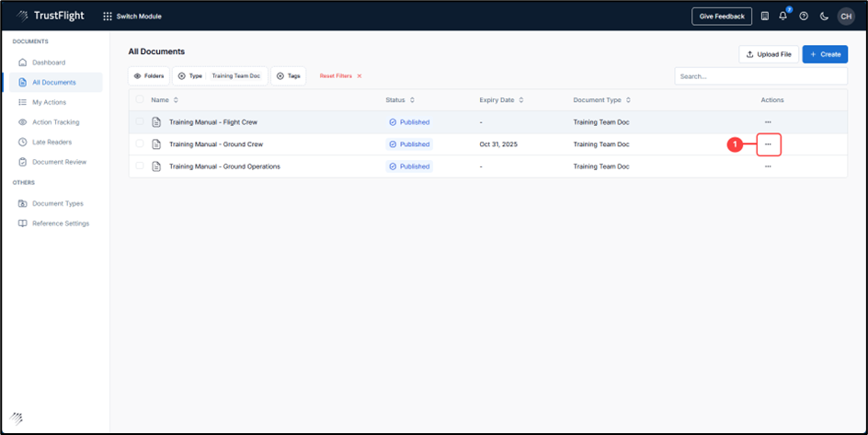Image resolution: width=868 pixels, height=435 pixels.
Task: Click the Upload File button
Action: (769, 54)
